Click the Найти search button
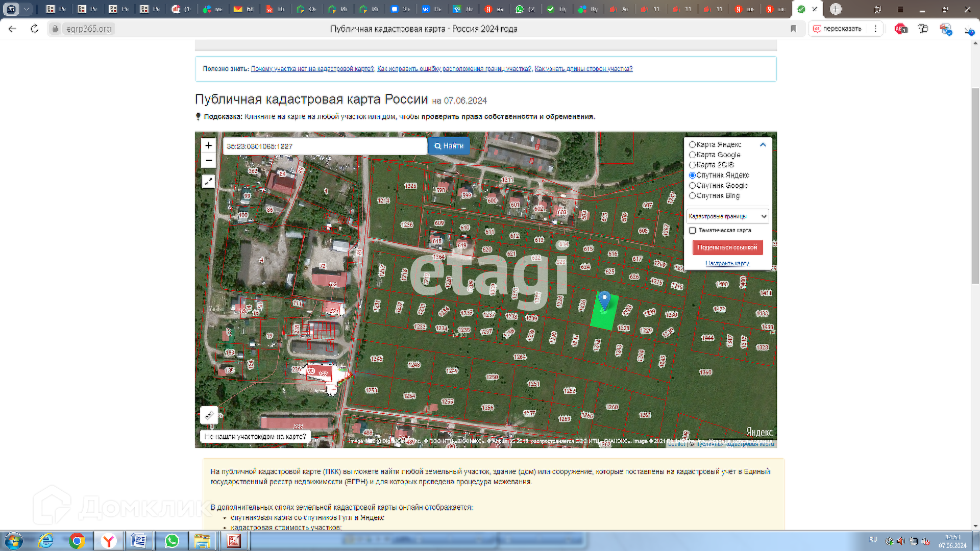This screenshot has height=551, width=980. pyautogui.click(x=449, y=146)
